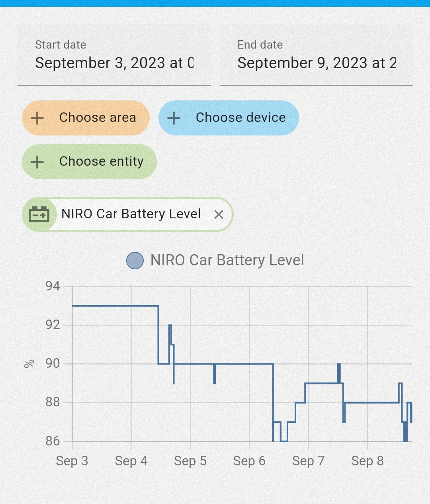Click the plus icon on Choose entity

[37, 162]
